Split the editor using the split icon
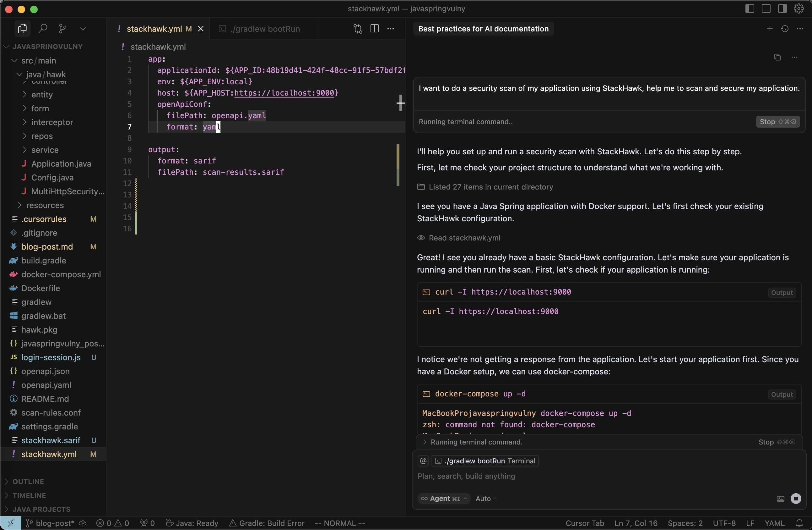 374,29
